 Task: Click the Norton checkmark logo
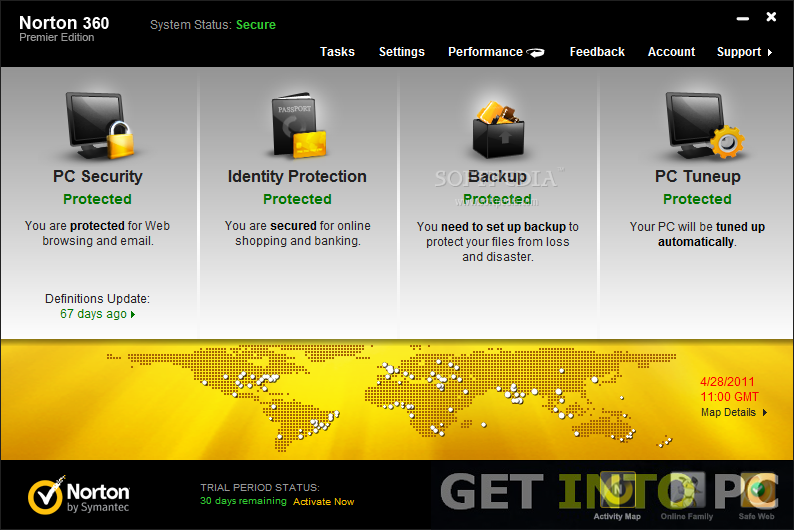click(46, 496)
